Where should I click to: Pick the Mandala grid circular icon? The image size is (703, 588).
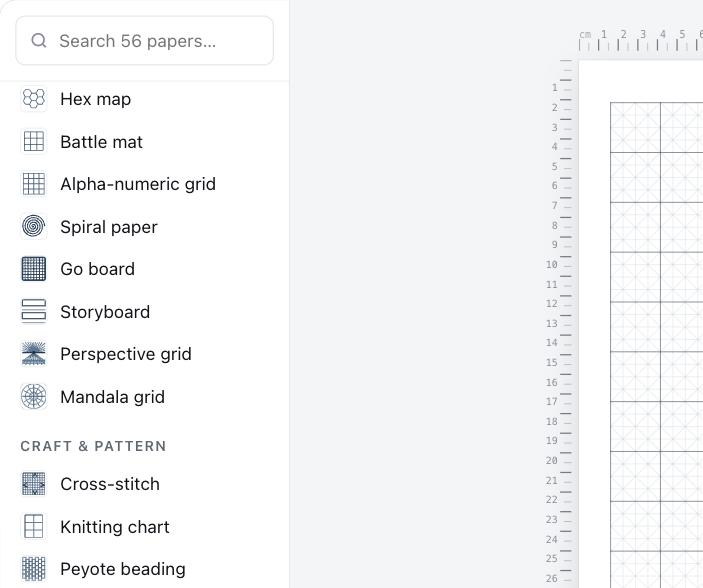pos(34,397)
